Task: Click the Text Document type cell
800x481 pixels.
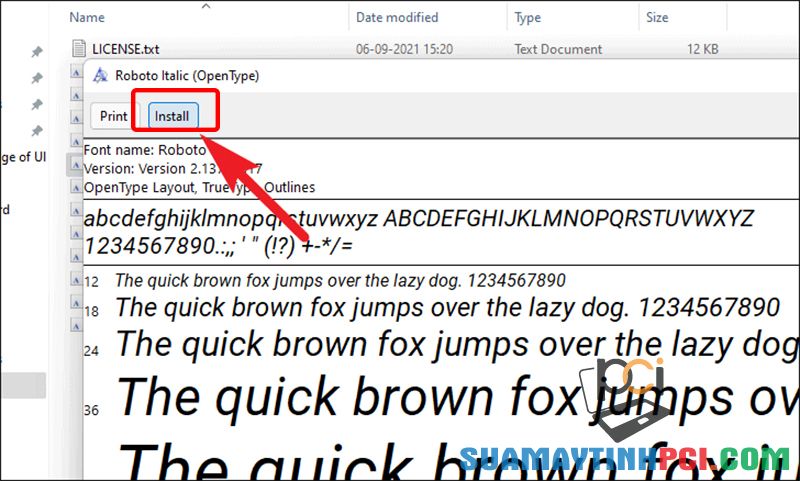Action: pos(558,49)
